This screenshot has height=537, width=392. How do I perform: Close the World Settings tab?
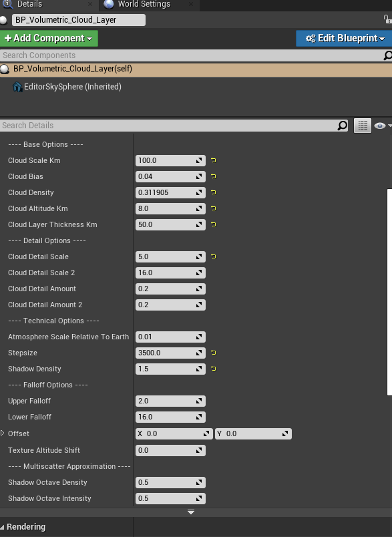click(191, 4)
